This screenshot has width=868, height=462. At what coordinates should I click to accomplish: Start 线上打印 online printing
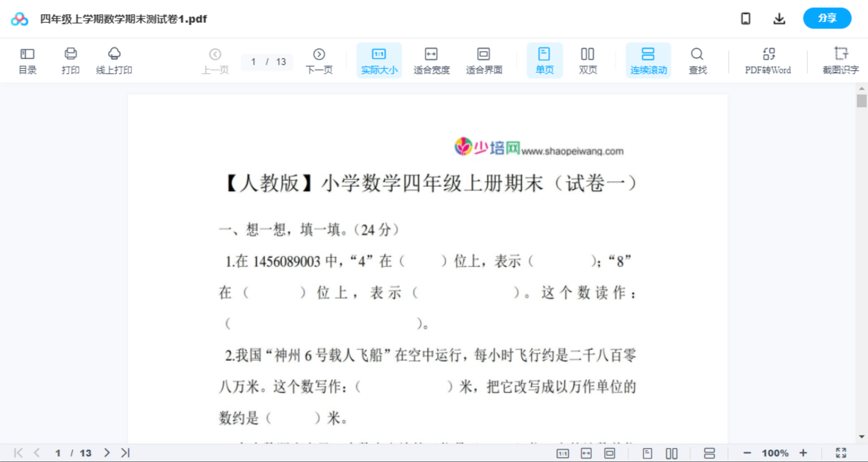pyautogui.click(x=114, y=60)
